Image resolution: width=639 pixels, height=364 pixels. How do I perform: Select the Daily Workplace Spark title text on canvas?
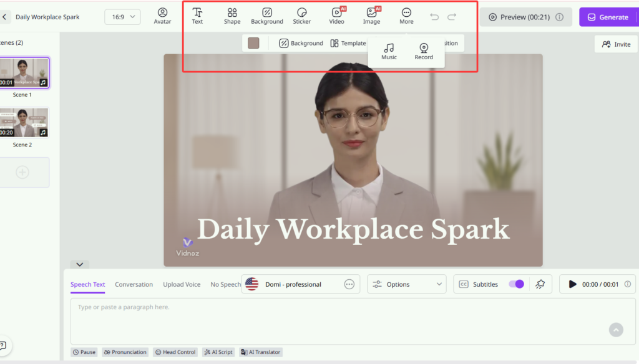(x=353, y=229)
